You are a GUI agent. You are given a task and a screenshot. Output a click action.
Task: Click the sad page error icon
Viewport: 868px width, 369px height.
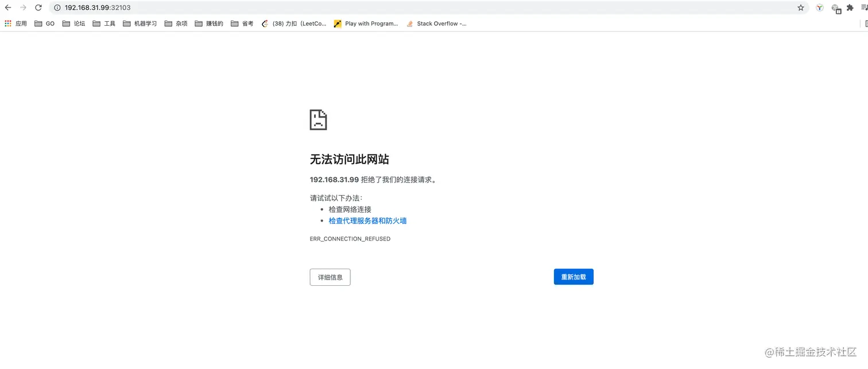point(318,119)
